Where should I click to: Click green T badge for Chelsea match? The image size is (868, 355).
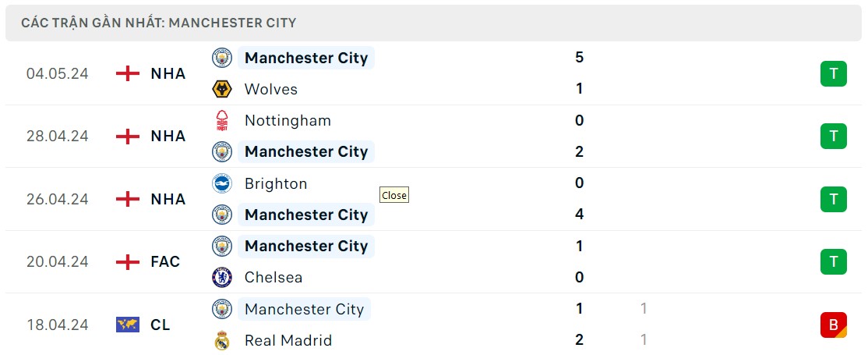pos(833,261)
